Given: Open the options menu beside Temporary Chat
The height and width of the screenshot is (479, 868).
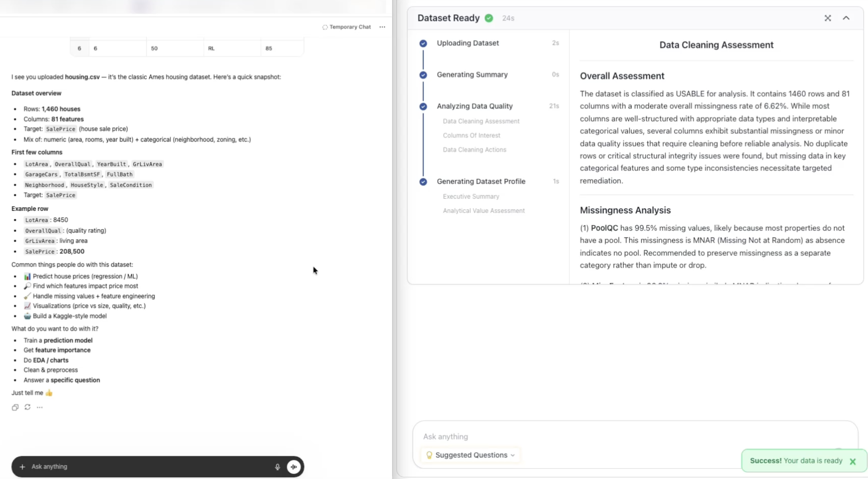Looking at the screenshot, I should (382, 27).
